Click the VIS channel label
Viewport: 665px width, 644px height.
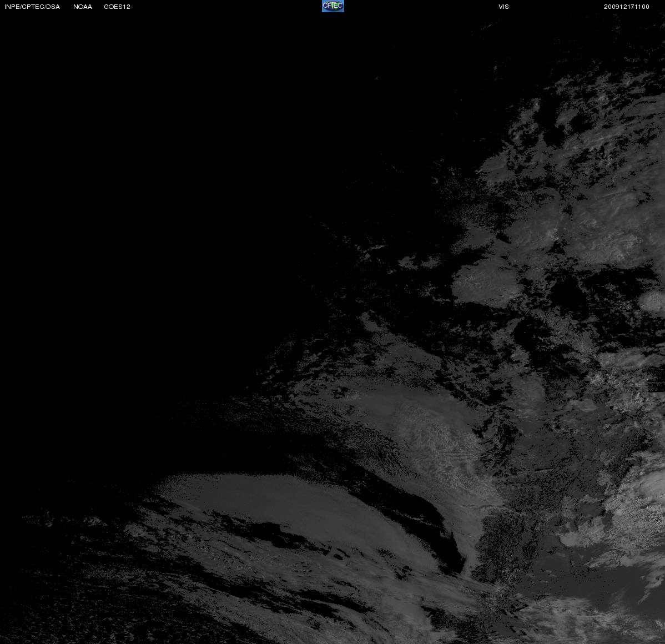504,7
